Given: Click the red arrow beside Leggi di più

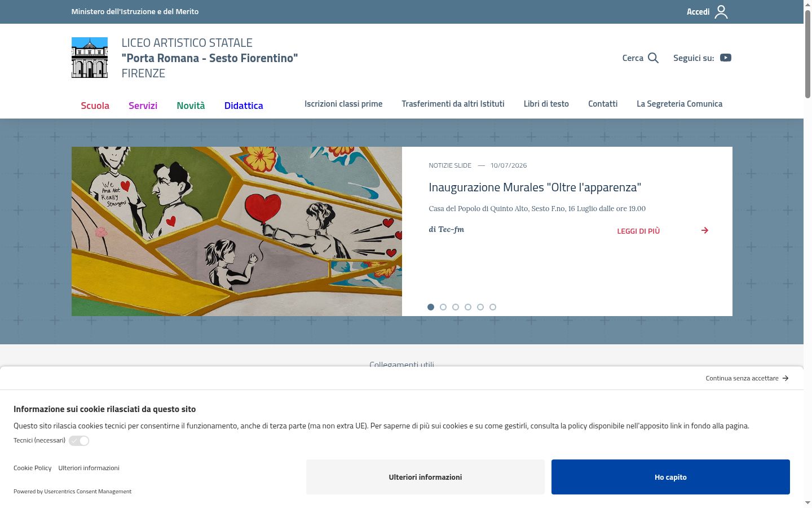Looking at the screenshot, I should [x=705, y=230].
